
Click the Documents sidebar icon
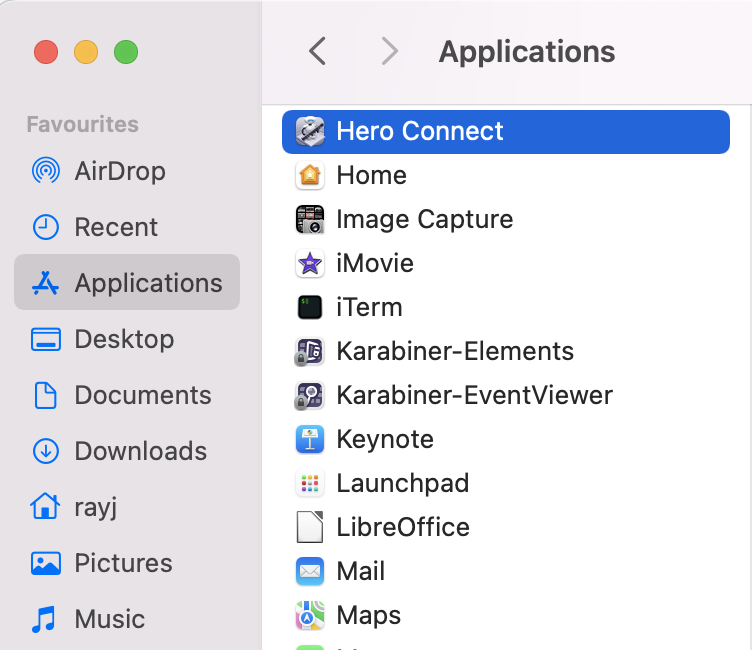tap(46, 395)
